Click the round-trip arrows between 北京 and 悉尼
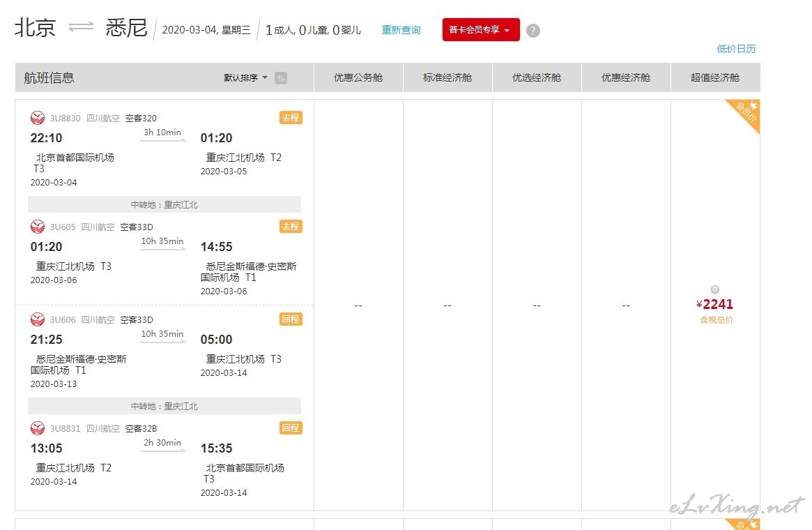812x530 pixels. tap(81, 26)
